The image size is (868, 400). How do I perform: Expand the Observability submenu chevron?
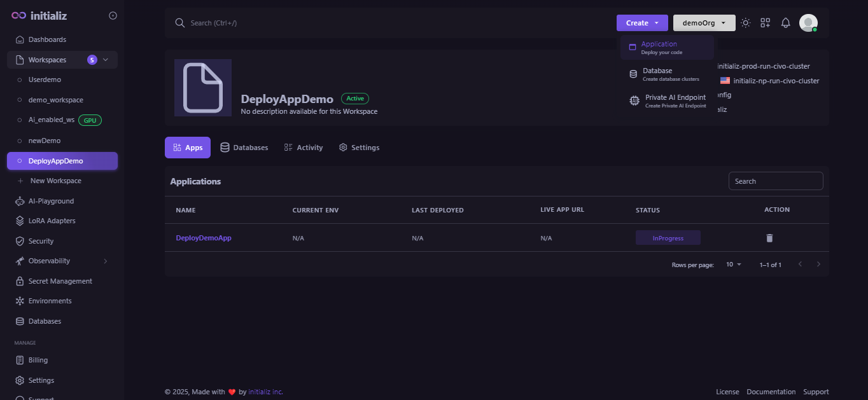106,261
